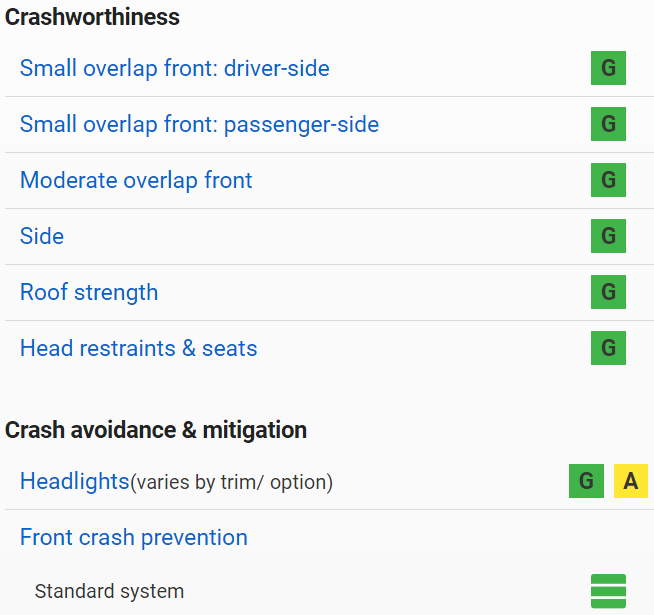Click the Good rating badge for driver-side small overlap
Viewport: 654px width, 615px height.
(608, 68)
